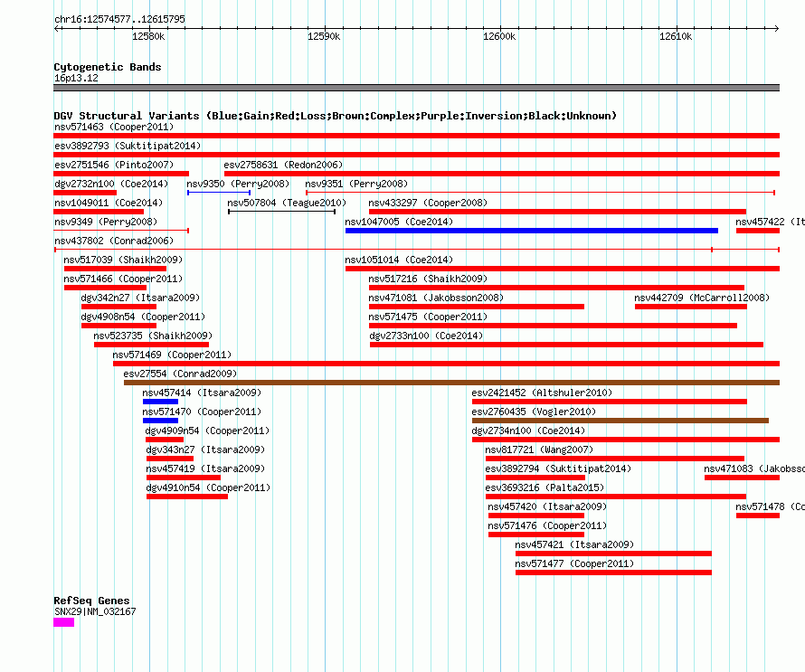
Task: Select the magenta SNX29 gene block
Action: (63, 622)
